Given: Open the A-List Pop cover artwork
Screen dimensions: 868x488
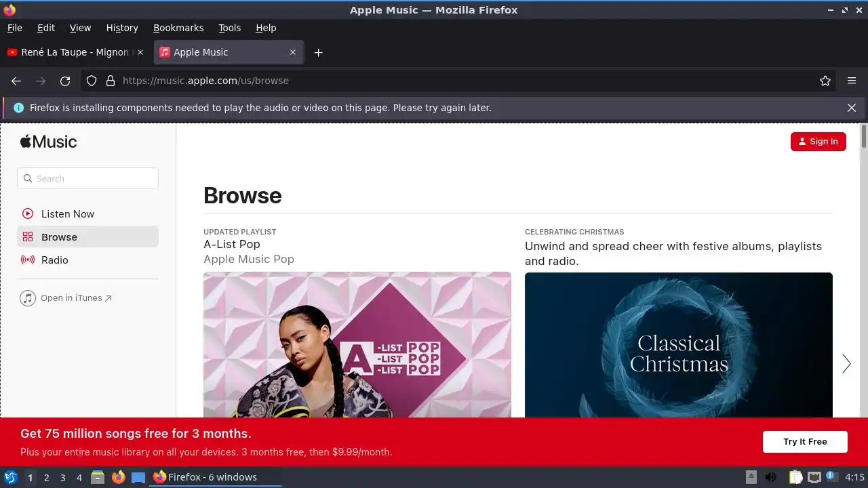Looking at the screenshot, I should click(357, 344).
